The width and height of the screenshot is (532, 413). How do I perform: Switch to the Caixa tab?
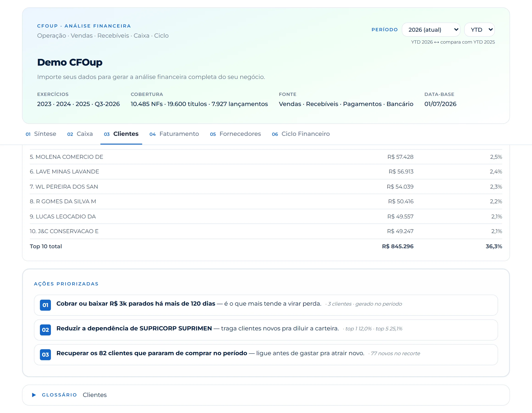coord(80,134)
